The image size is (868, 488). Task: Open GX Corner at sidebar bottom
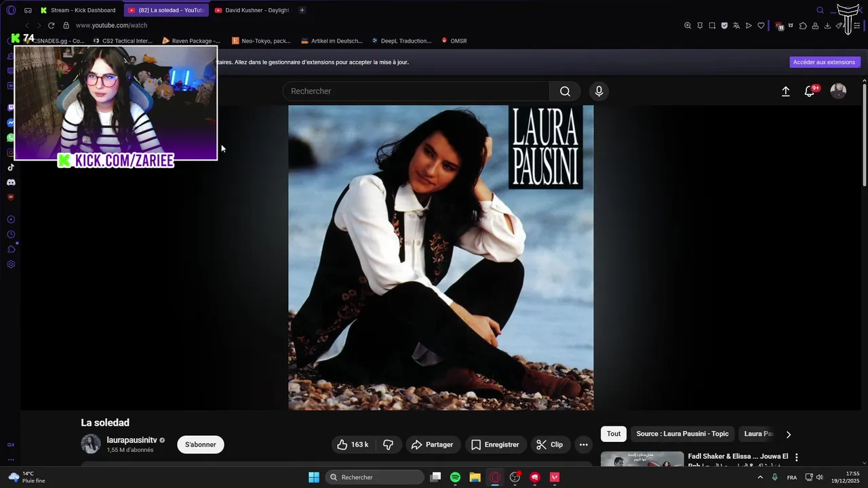click(11, 445)
